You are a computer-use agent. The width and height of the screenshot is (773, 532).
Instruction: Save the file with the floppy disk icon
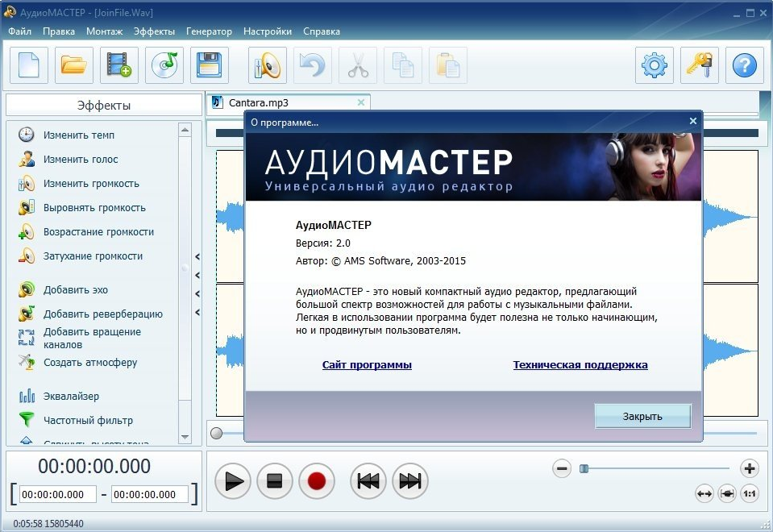tap(210, 65)
